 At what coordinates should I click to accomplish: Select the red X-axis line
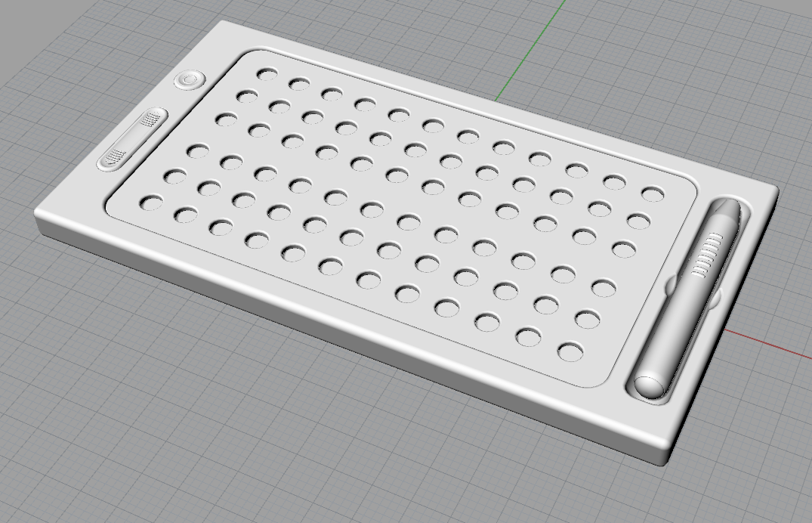[767, 342]
